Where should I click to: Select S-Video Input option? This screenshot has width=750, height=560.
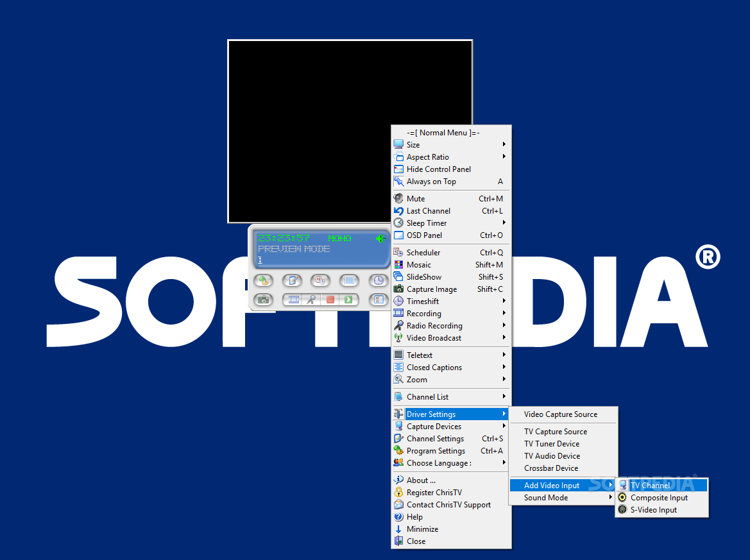[x=661, y=510]
